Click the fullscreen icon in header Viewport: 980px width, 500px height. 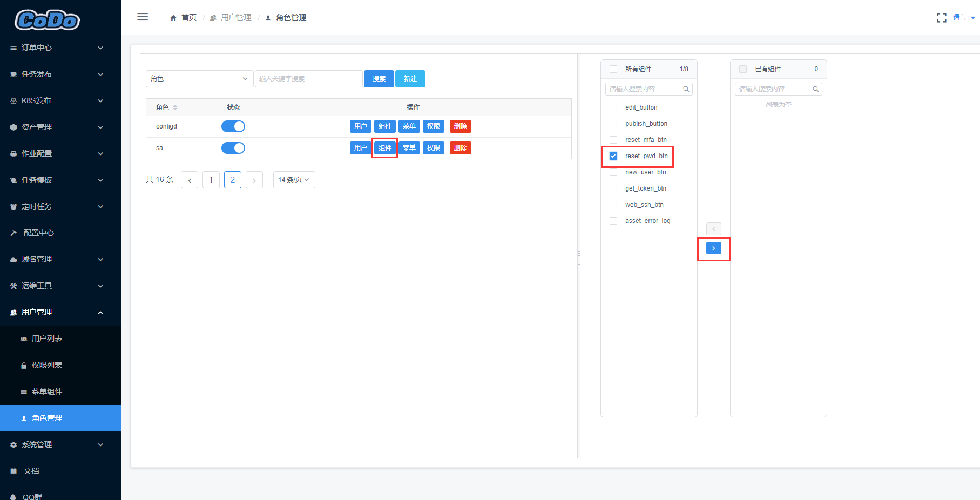[x=941, y=18]
